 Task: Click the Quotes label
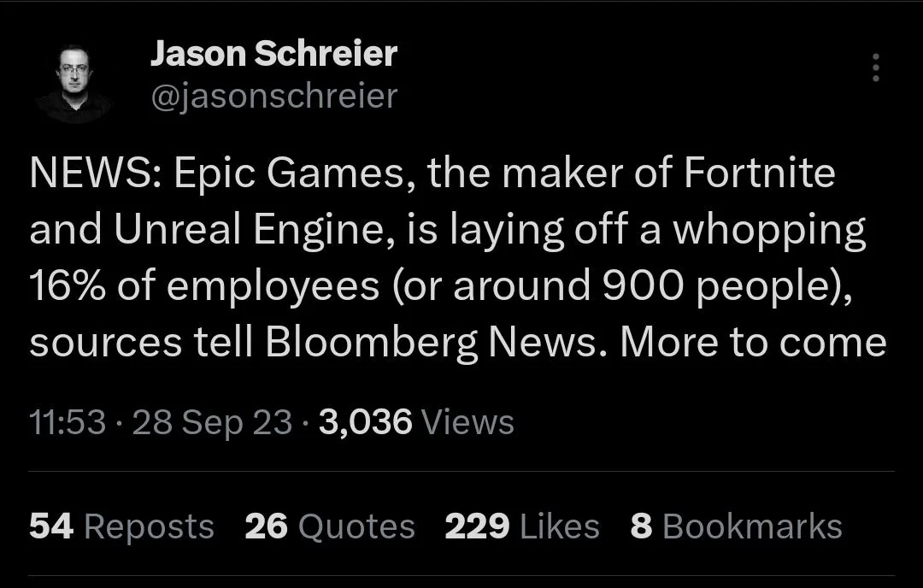pos(357,526)
